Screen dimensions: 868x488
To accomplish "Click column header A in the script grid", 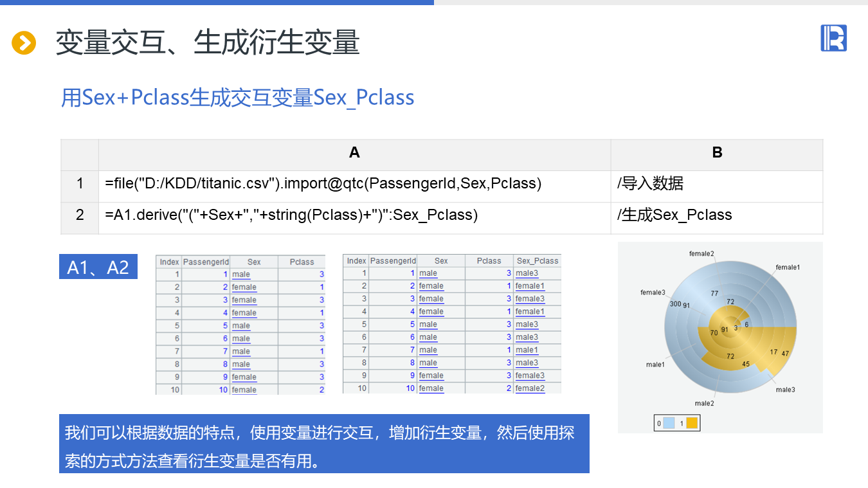I will [354, 152].
